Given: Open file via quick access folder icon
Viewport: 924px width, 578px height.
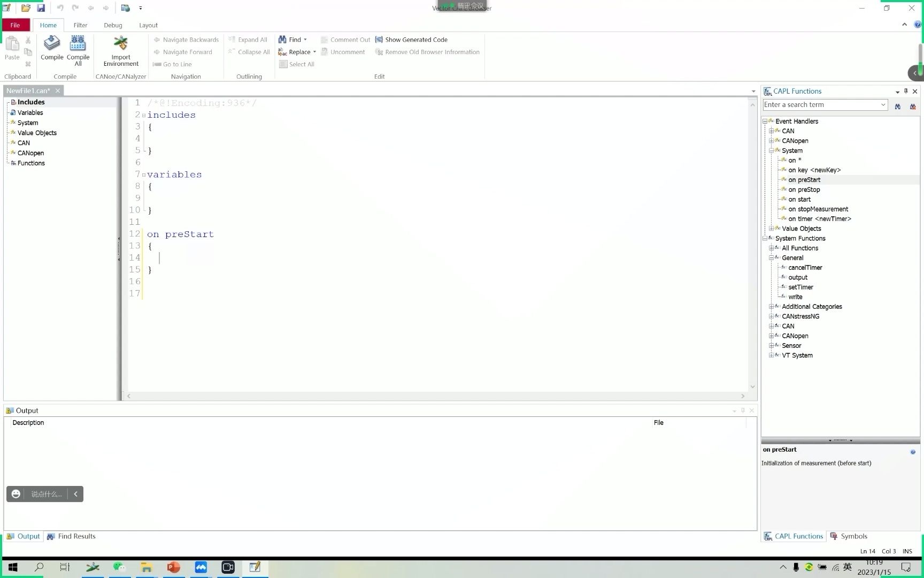Looking at the screenshot, I should [26, 8].
